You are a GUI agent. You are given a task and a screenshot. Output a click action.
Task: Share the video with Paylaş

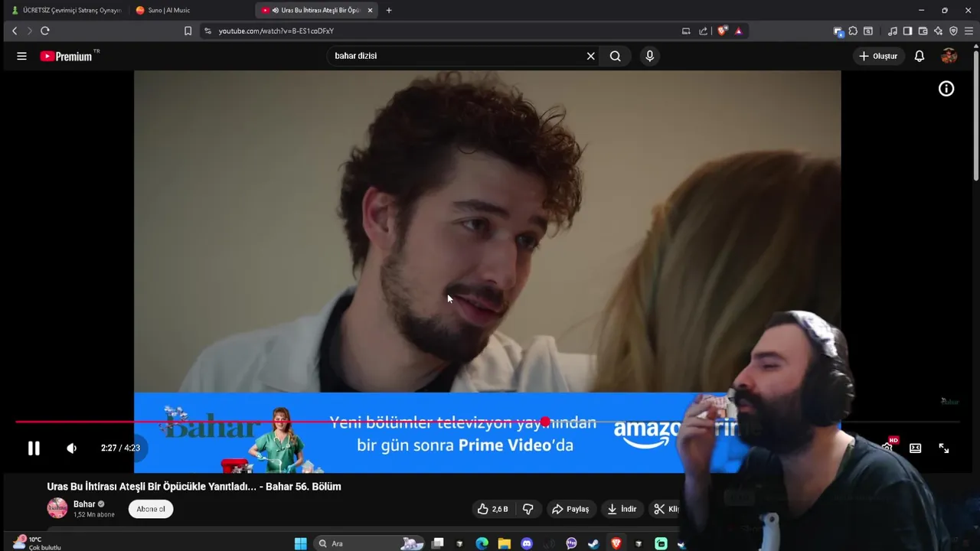pos(571,509)
